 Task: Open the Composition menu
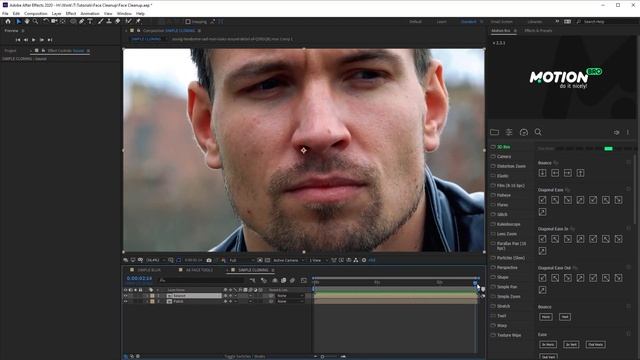coord(36,13)
